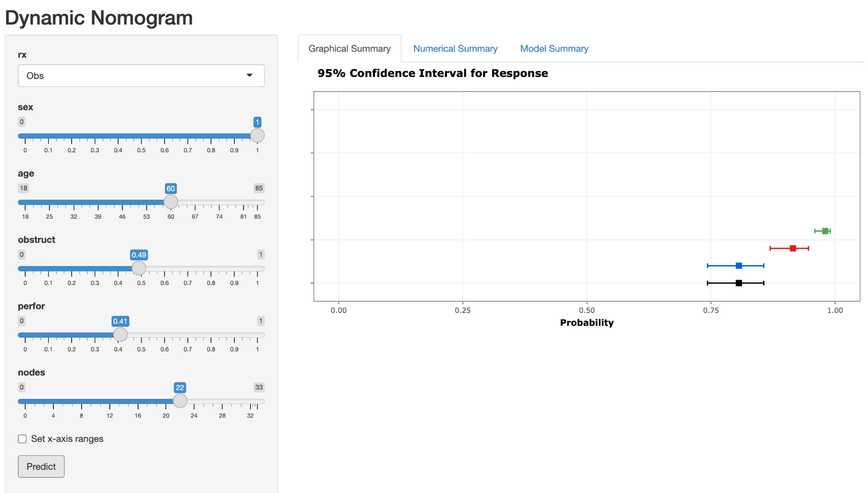Click the '95% Confidence Interval for Response' title
Screen dimensions: 868x493
click(x=433, y=73)
